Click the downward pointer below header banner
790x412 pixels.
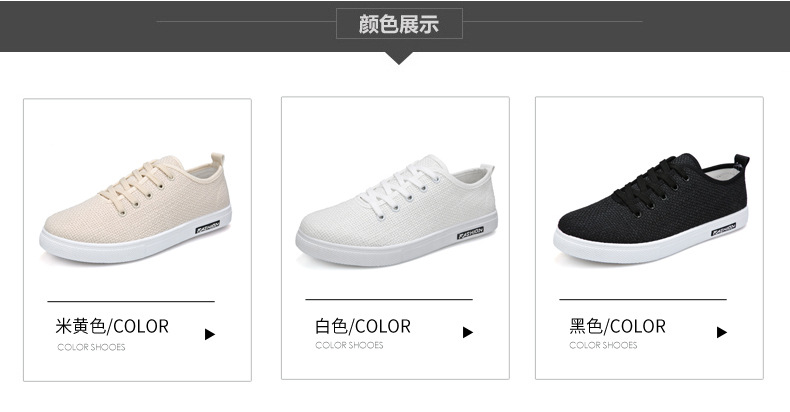[399, 58]
